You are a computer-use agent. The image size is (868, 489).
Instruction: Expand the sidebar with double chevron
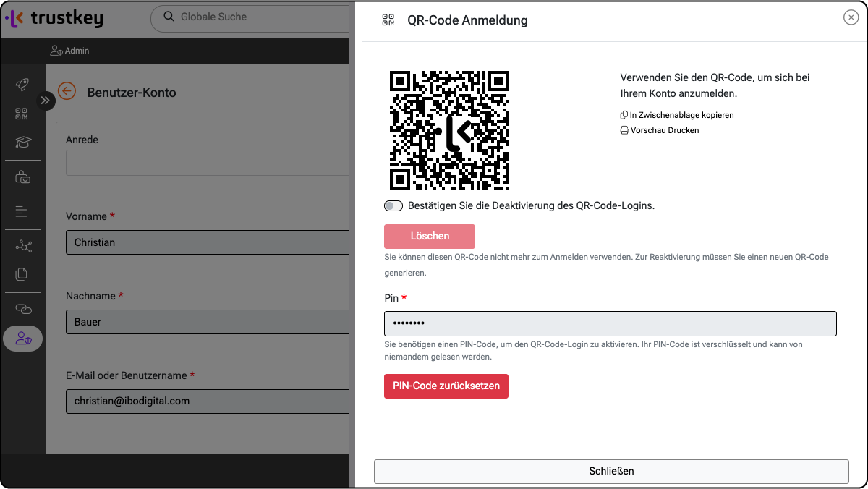pos(46,101)
